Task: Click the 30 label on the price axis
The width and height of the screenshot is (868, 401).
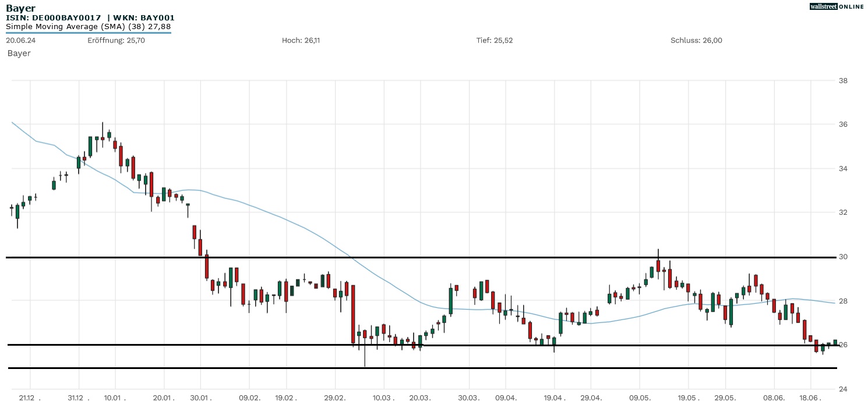Action: [843, 257]
